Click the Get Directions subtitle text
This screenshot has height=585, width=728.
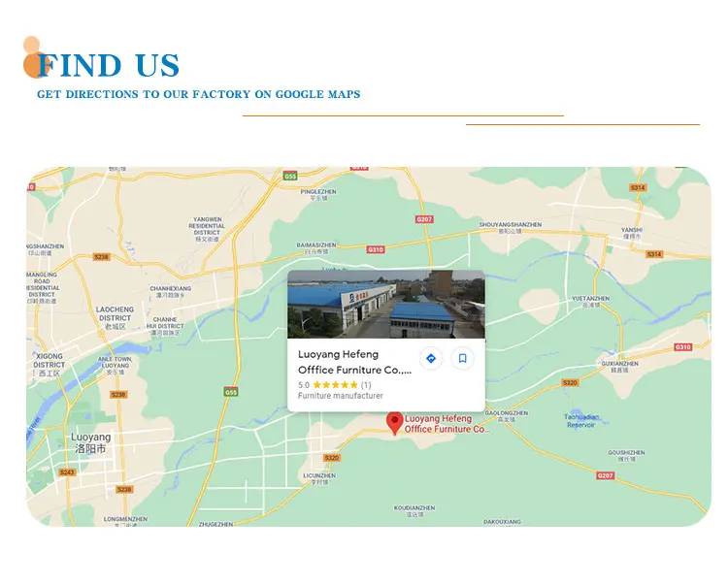pos(199,94)
